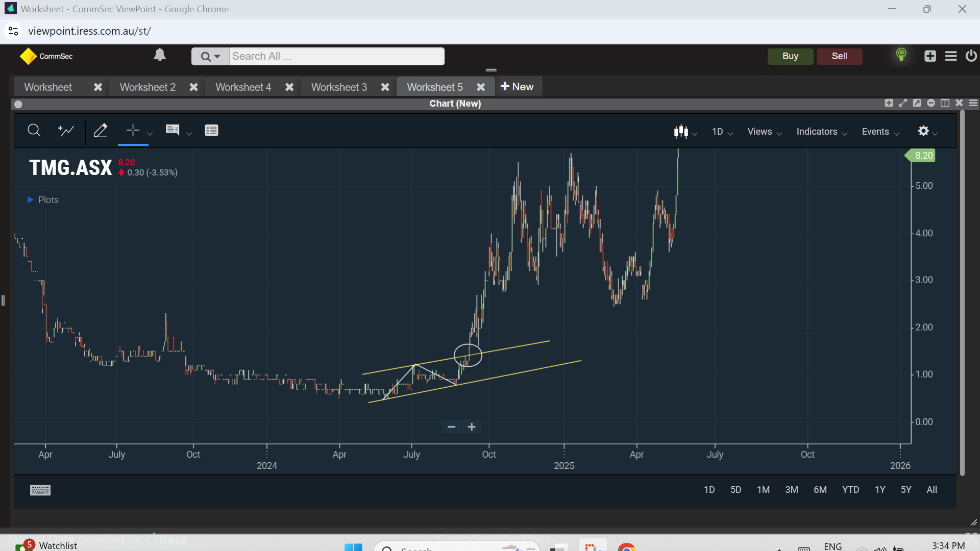The image size is (980, 551).
Task: Set chart range to 5D
Action: (x=736, y=490)
